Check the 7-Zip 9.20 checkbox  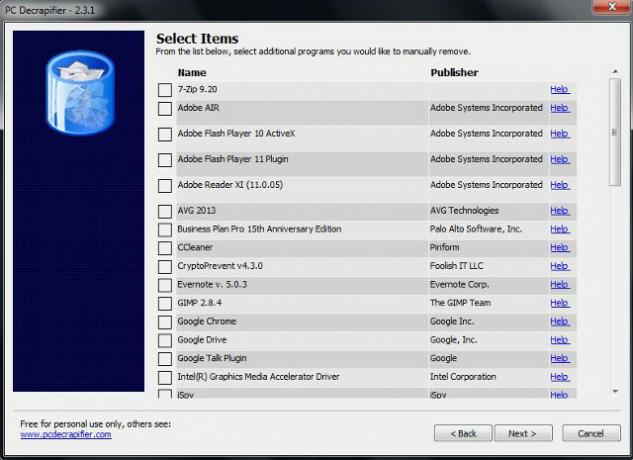pos(165,90)
